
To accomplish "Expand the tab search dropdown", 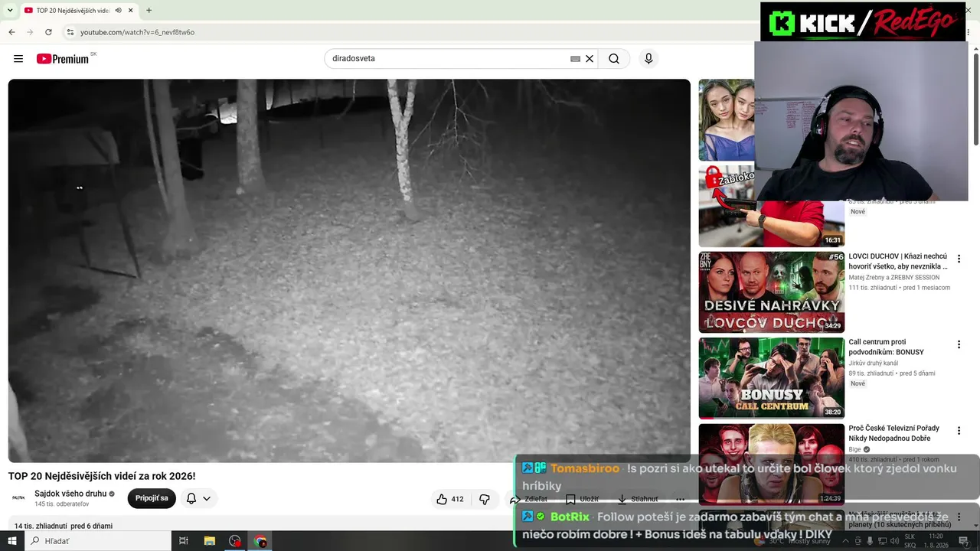I will [10, 11].
